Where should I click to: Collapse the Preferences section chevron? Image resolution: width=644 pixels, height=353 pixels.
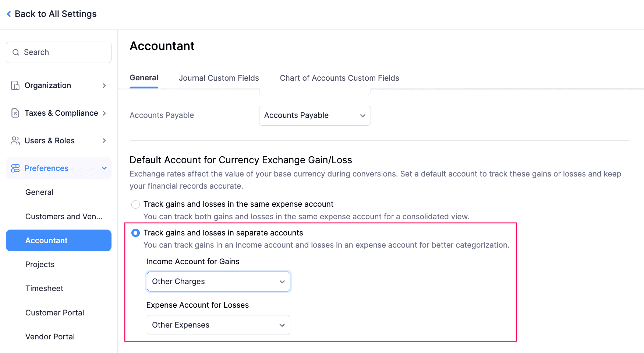104,168
